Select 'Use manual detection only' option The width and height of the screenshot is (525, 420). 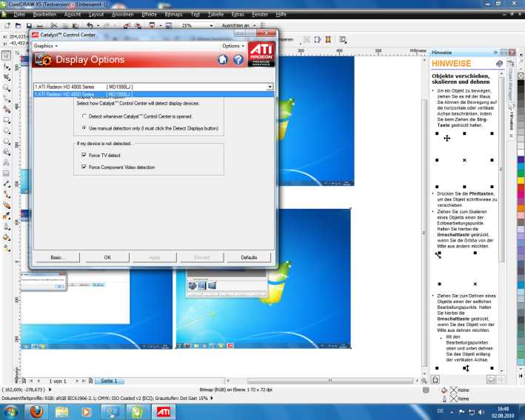(84, 128)
